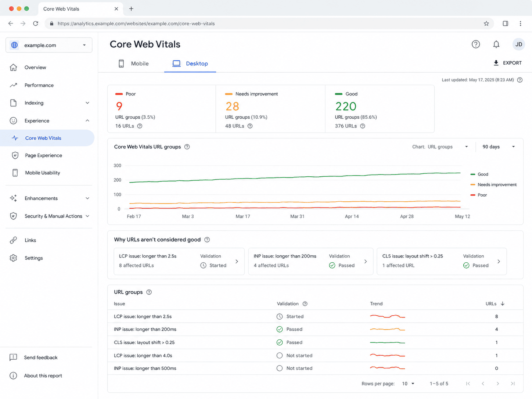The height and width of the screenshot is (399, 532).
Task: Click the Overview home icon in sidebar
Action: pos(14,68)
